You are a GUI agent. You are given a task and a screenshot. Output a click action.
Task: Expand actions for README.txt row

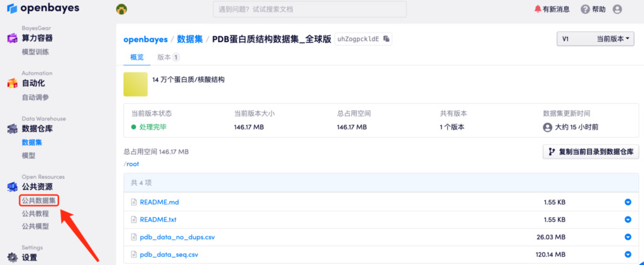pyautogui.click(x=628, y=220)
